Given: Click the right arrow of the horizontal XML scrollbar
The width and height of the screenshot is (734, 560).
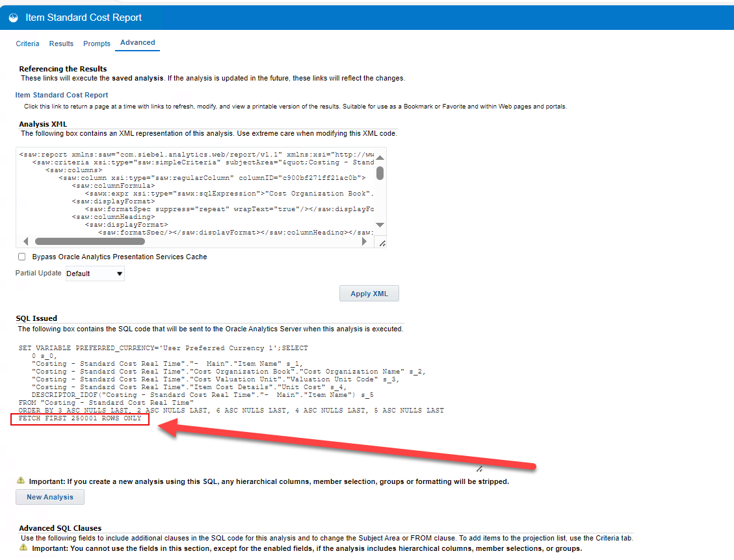Looking at the screenshot, I should click(x=365, y=240).
